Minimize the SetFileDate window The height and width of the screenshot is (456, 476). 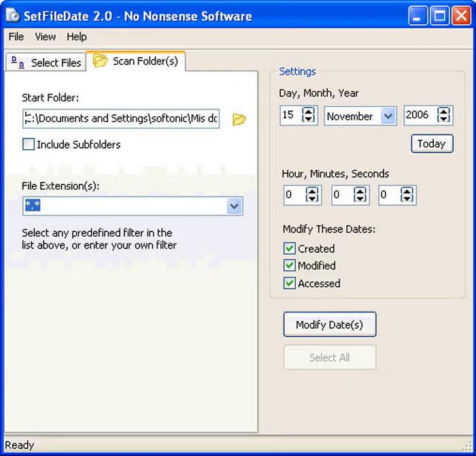click(418, 15)
